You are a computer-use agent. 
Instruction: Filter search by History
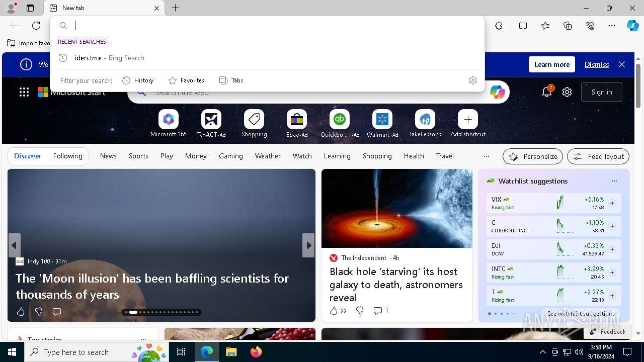(x=138, y=80)
